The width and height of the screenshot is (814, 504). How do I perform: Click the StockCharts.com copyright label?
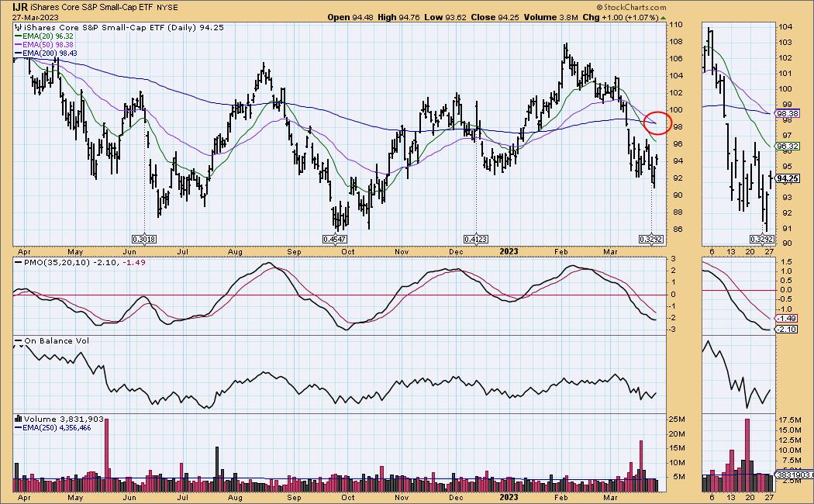(631, 7)
